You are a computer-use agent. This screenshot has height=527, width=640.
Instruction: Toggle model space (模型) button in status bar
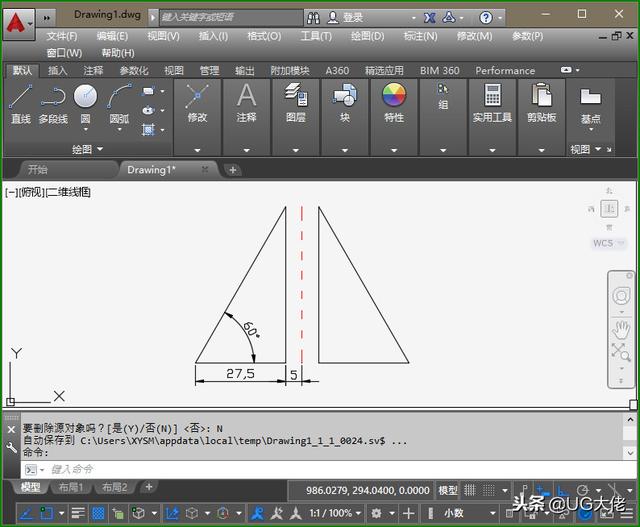tap(448, 491)
